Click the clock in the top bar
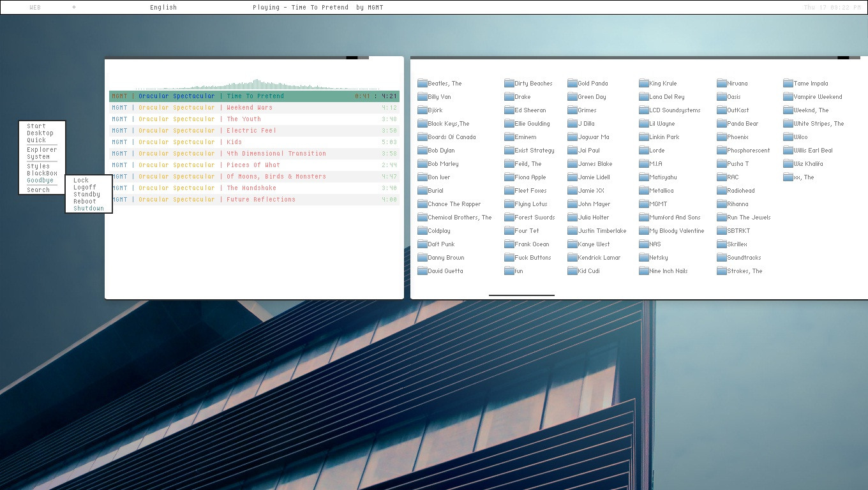868x490 pixels. pyautogui.click(x=832, y=8)
